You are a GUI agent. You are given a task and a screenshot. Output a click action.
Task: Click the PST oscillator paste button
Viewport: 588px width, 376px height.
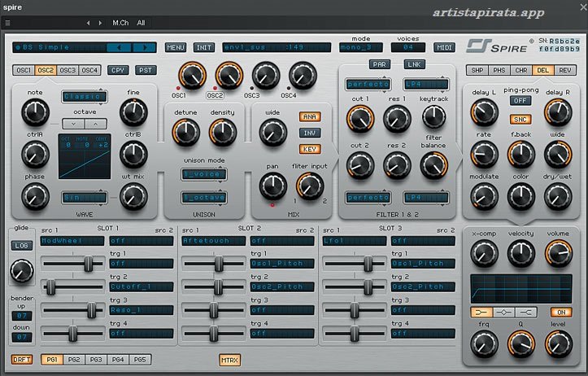pos(146,70)
